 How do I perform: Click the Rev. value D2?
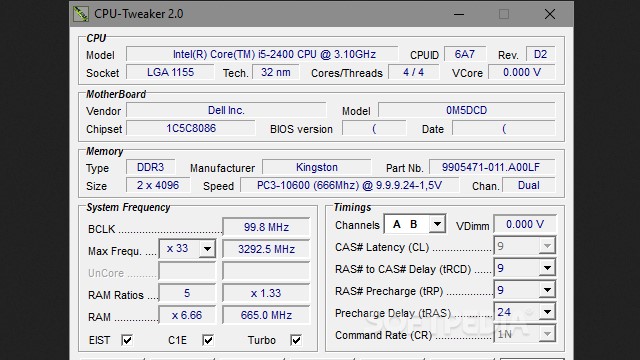click(x=540, y=54)
